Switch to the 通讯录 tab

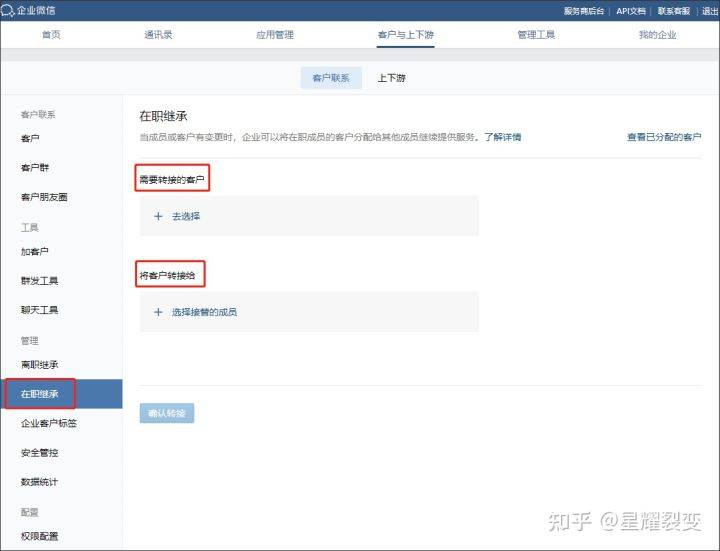coord(158,35)
